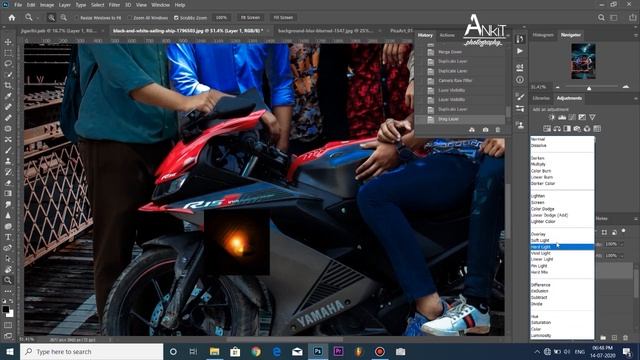
Task: Open File Explorer from the taskbar
Action: (x=214, y=351)
